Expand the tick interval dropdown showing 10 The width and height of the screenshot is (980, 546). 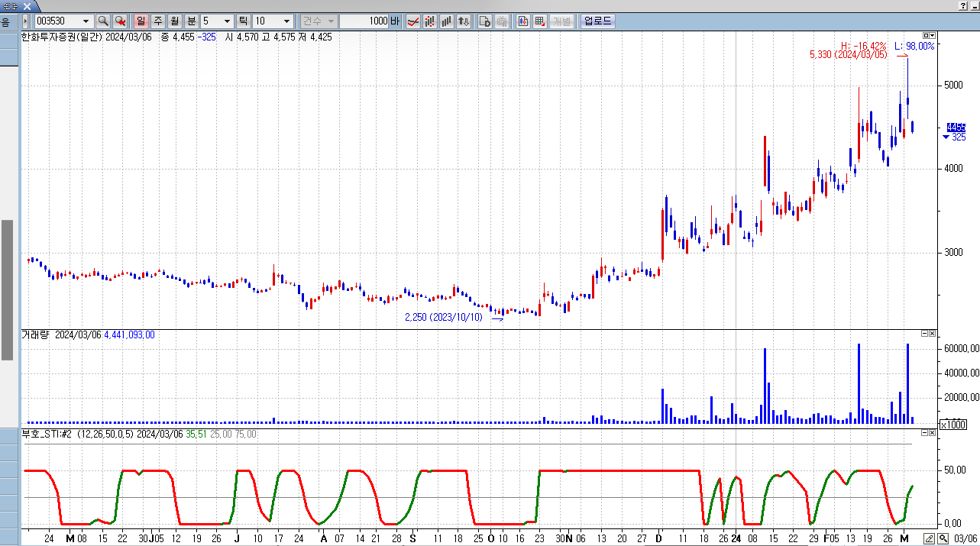pos(286,21)
